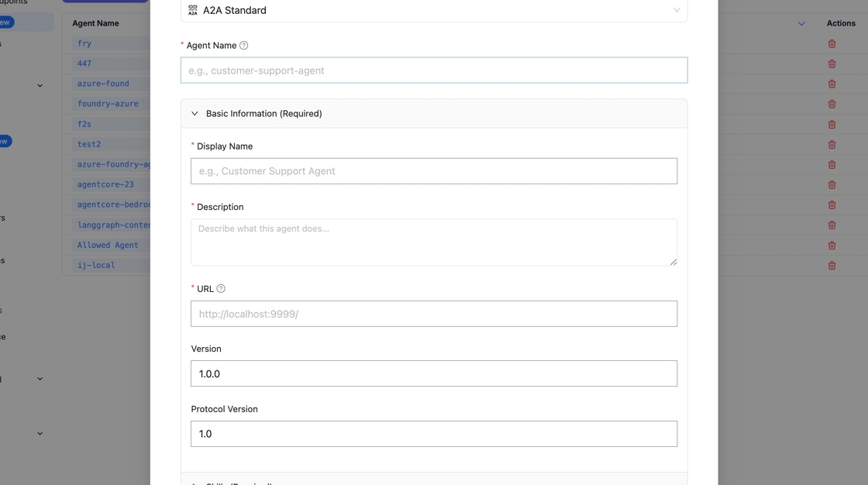Click trash icon for agentcore-23 row
868x485 pixels.
(832, 185)
